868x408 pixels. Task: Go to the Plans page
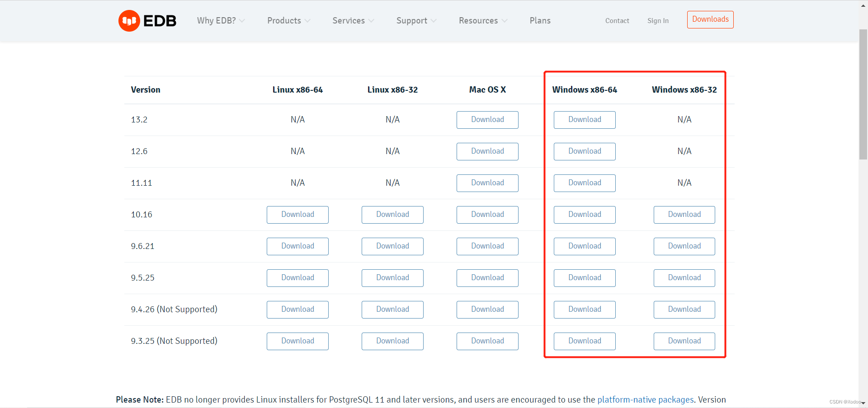point(540,21)
